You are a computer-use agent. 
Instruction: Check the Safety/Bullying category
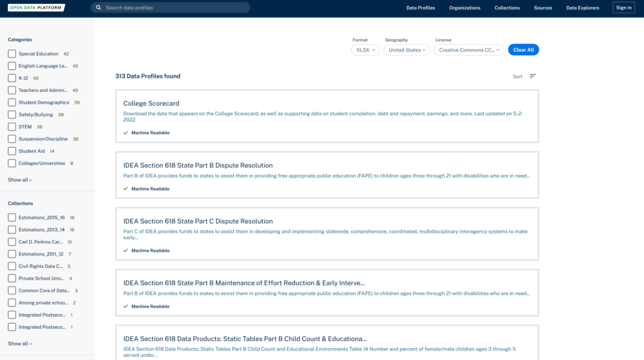[12, 115]
